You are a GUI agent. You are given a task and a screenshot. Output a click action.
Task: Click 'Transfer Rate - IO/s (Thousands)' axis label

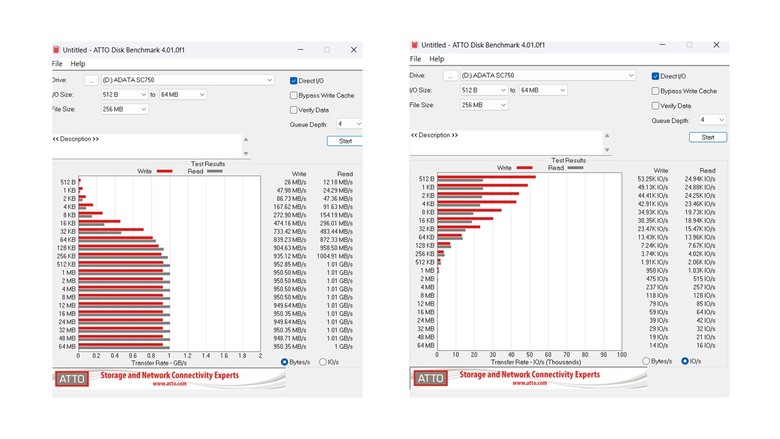536,362
